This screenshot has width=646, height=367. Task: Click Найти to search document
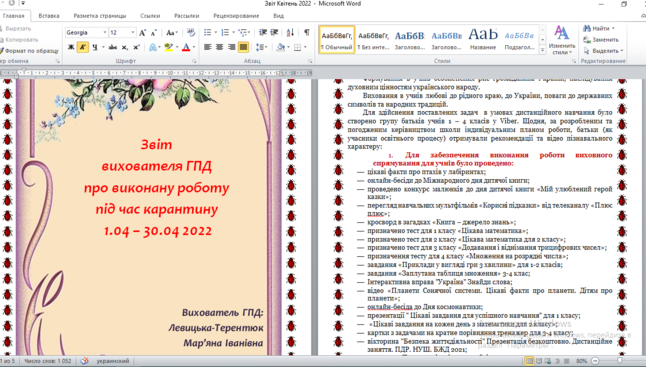tap(599, 28)
